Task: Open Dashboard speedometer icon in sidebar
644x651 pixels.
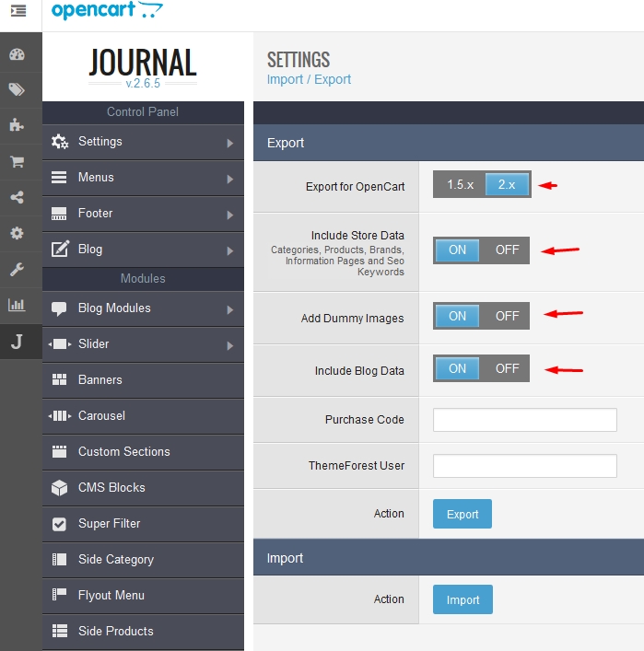Action: (17, 54)
